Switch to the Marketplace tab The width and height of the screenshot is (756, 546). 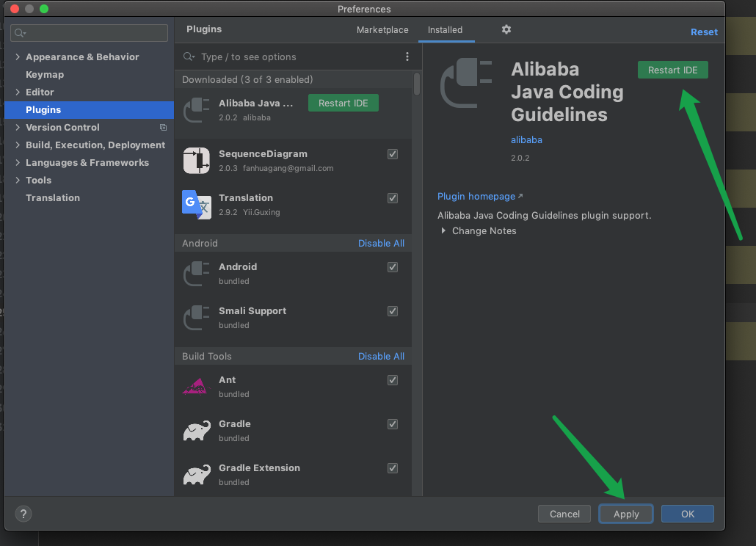pos(382,30)
